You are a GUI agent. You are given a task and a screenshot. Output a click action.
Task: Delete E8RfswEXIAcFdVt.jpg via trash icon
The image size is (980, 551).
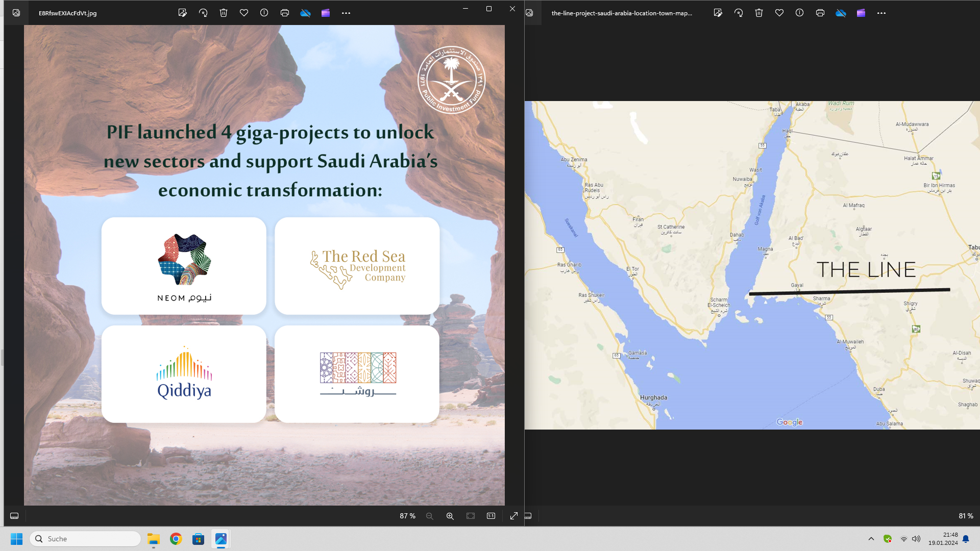tap(224, 13)
